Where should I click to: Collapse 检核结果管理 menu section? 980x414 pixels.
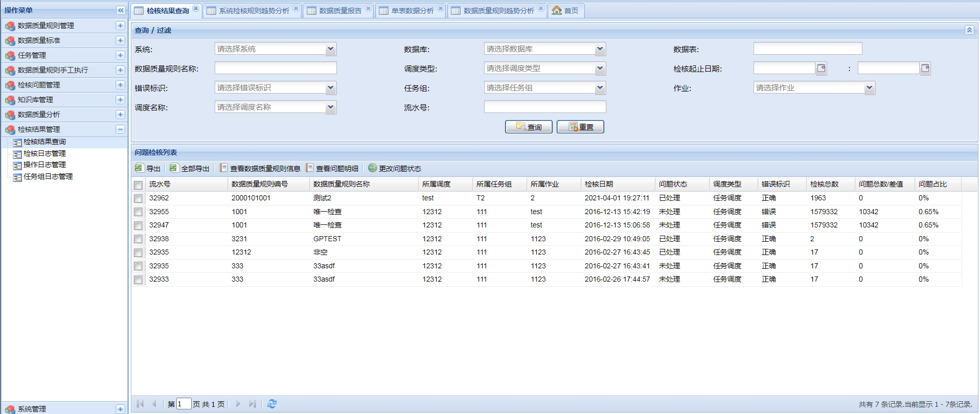120,129
